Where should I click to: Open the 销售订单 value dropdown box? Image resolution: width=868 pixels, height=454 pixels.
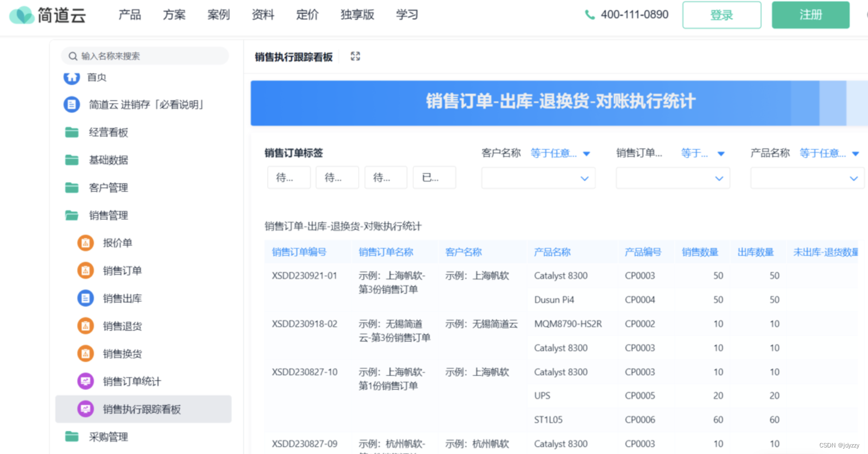[673, 178]
